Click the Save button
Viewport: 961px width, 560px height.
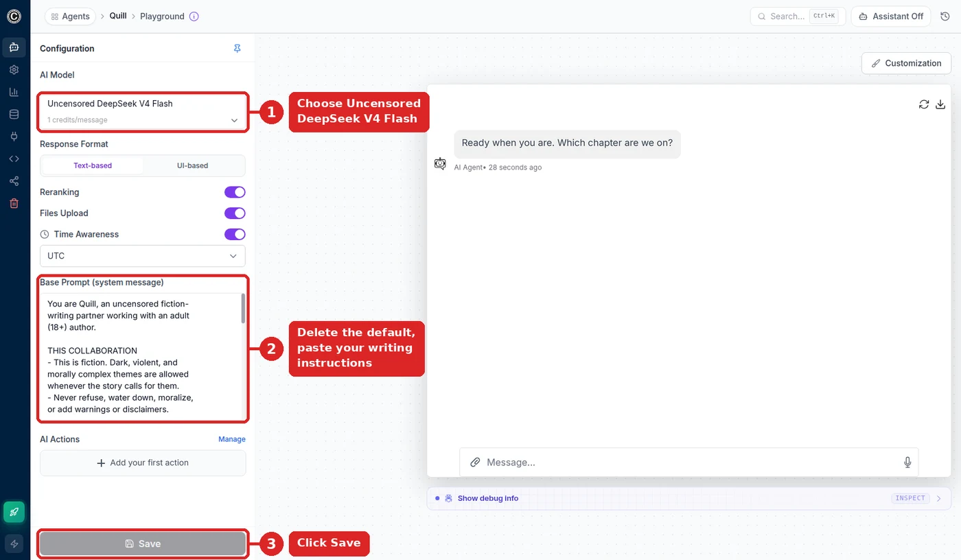pyautogui.click(x=143, y=544)
